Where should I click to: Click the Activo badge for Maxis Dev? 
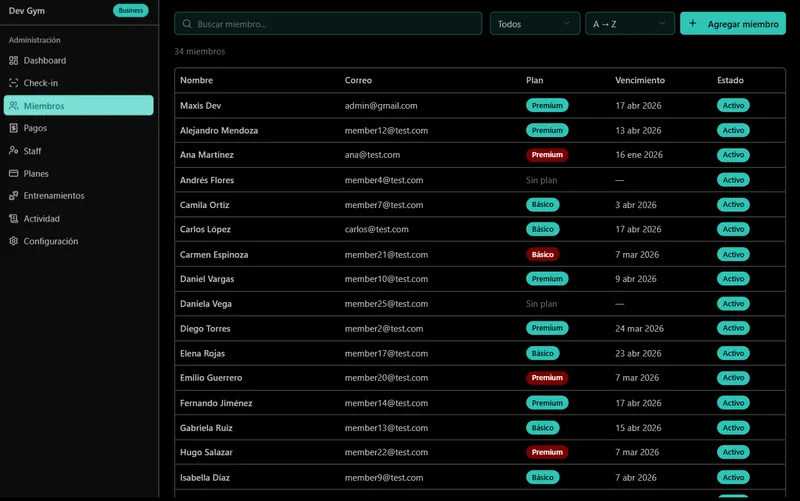pos(733,106)
